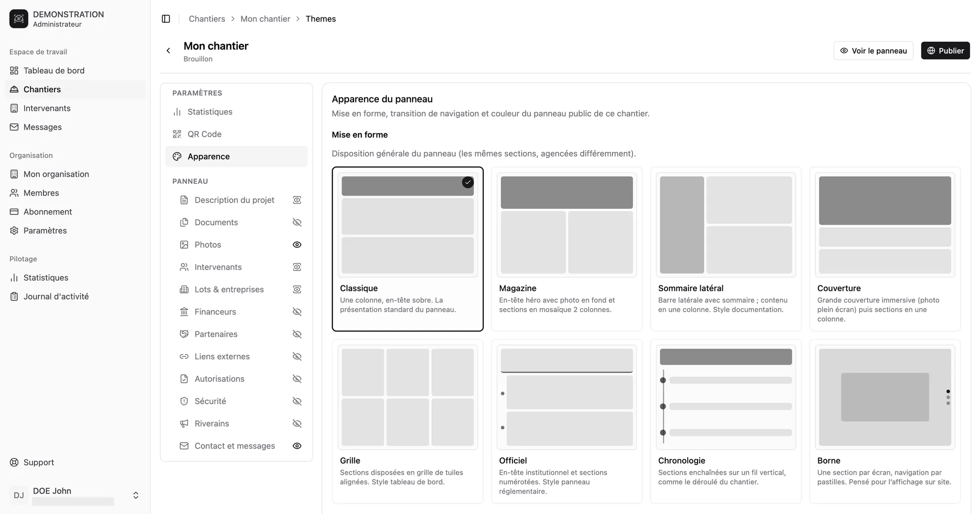Viewport: 980px width, 514px height.
Task: Select the Magazine layout card
Action: pos(567,249)
